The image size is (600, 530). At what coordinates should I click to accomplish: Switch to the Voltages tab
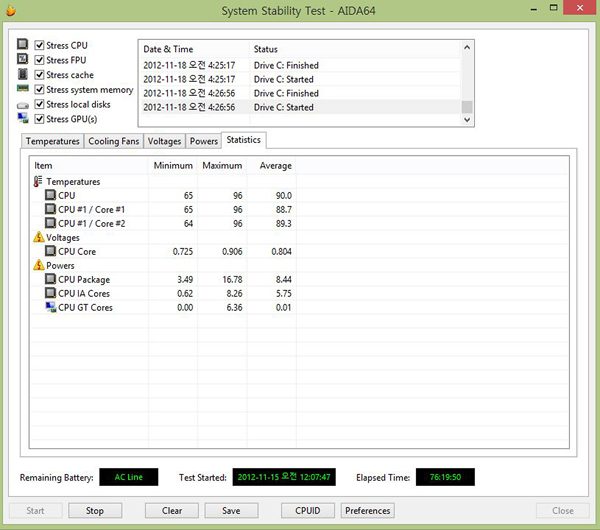coord(164,141)
